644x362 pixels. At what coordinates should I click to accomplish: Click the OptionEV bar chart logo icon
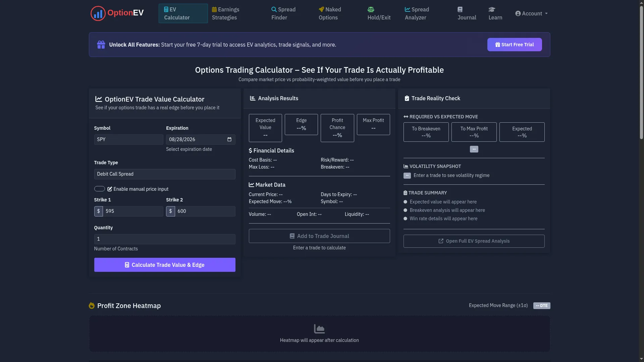point(98,13)
